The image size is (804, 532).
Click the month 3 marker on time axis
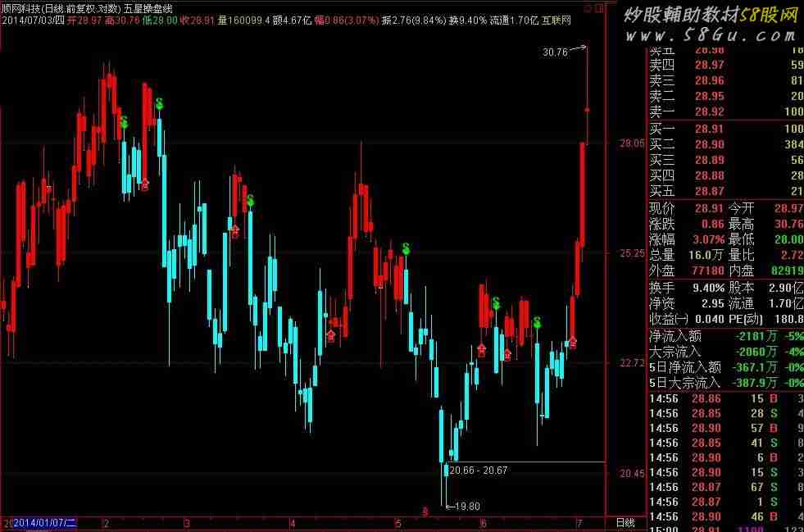[187, 523]
